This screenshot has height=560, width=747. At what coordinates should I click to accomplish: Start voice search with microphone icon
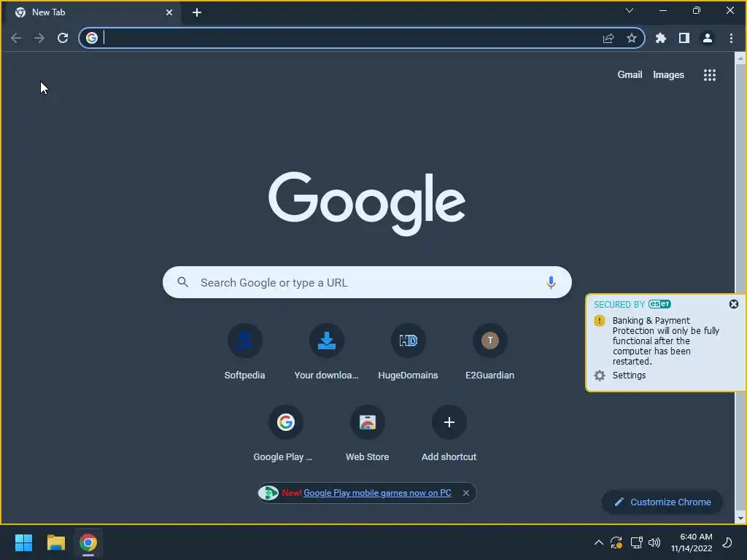[x=551, y=282]
